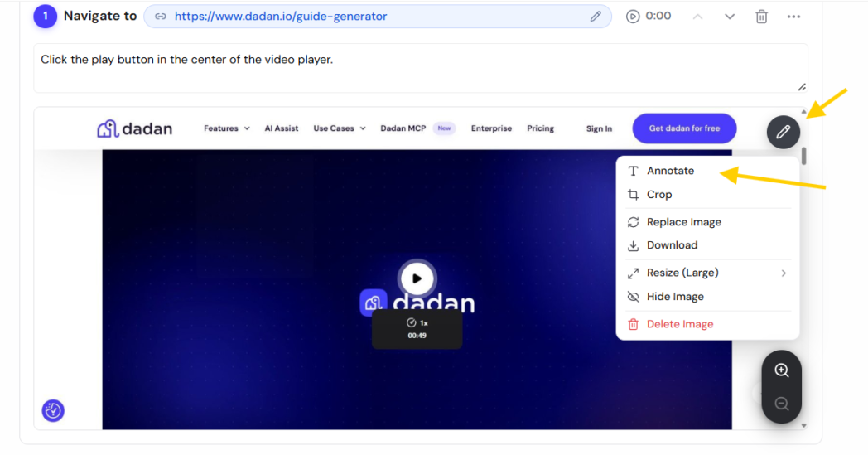Select Download in the image menu
Image resolution: width=868 pixels, height=455 pixels.
click(707, 245)
